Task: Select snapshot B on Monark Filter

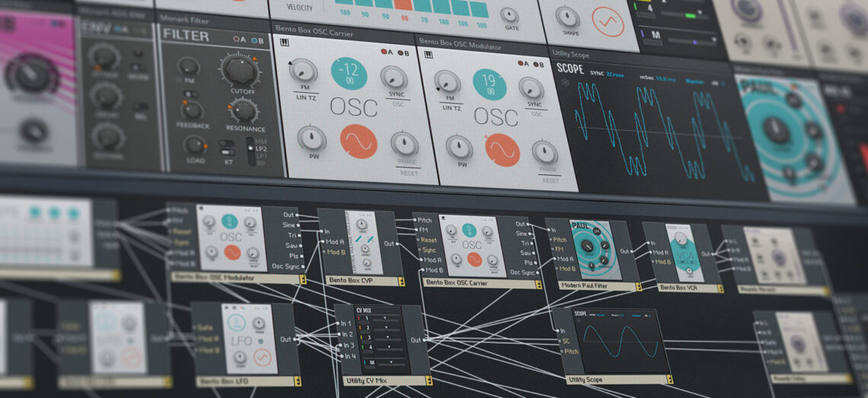Action: coord(257,40)
